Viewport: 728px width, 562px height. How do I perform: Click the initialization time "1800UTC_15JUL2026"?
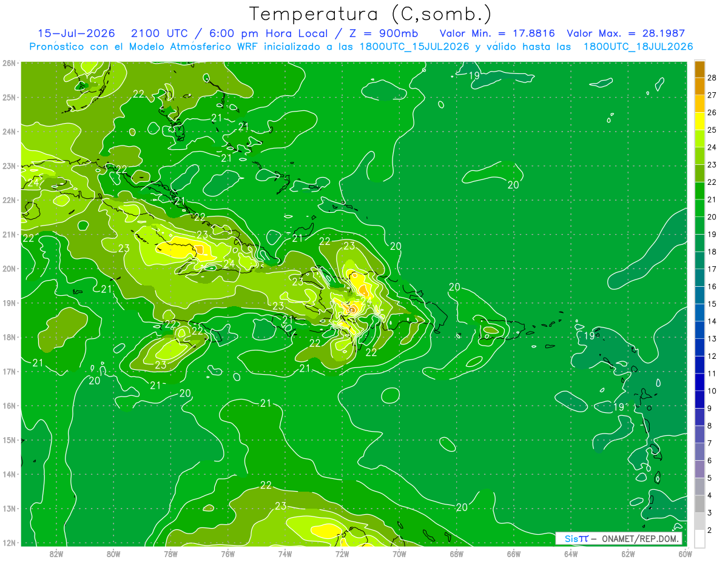click(415, 47)
